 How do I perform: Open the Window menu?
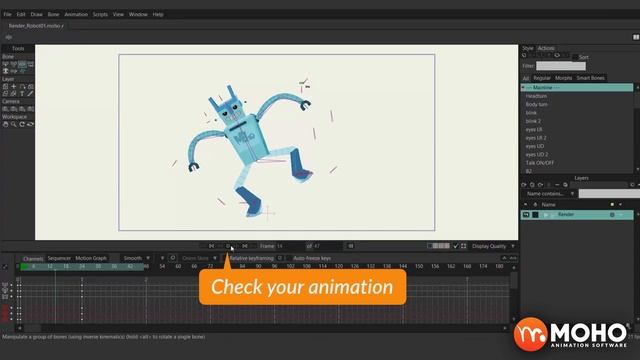(x=138, y=14)
